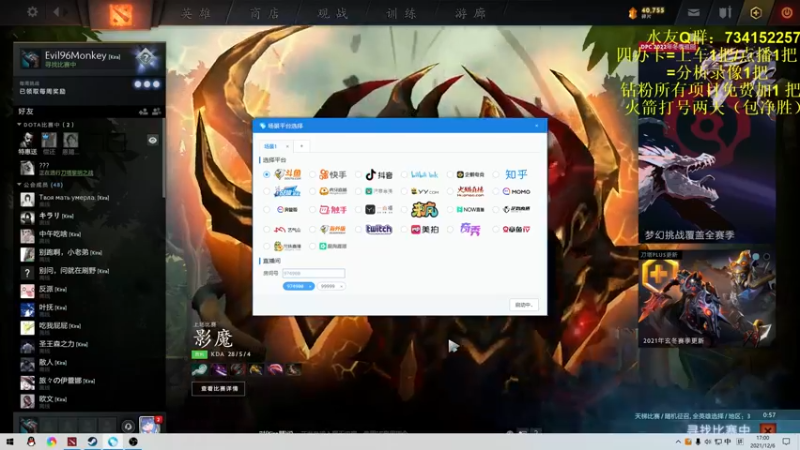Click the 启动中 button in dialog
The height and width of the screenshot is (450, 800).
523,305
